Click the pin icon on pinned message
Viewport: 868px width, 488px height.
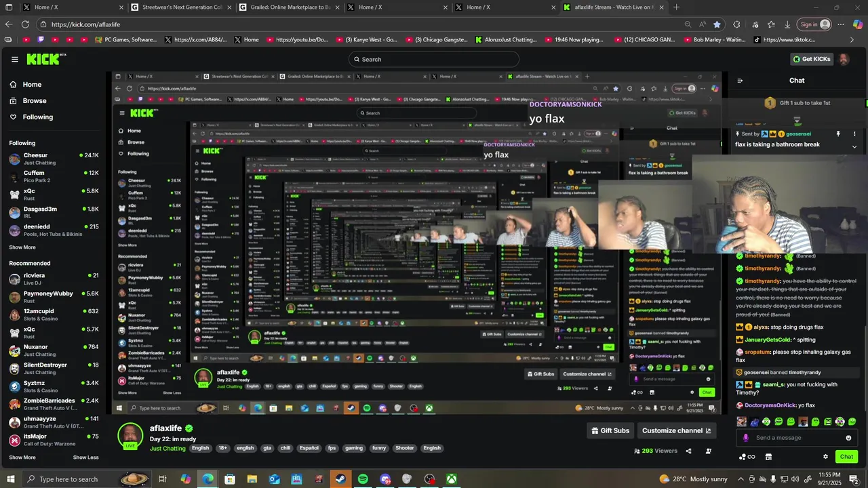838,134
